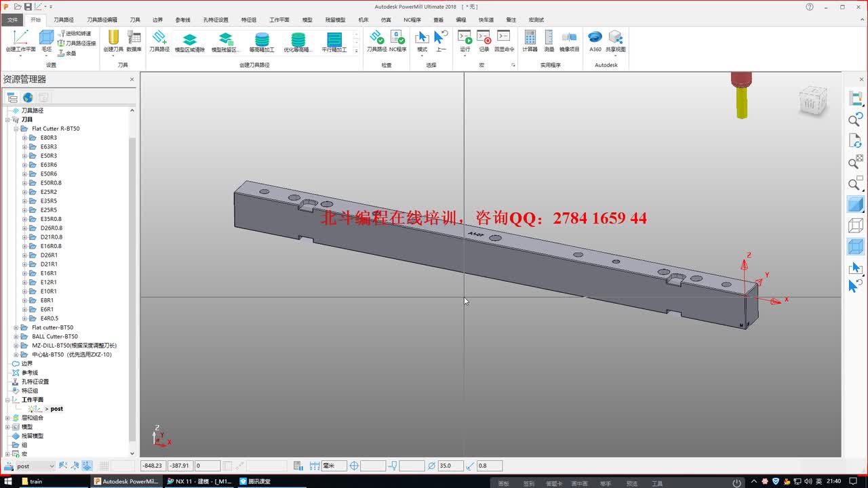
Task: Open the 数据库 tool database
Action: coord(134,41)
